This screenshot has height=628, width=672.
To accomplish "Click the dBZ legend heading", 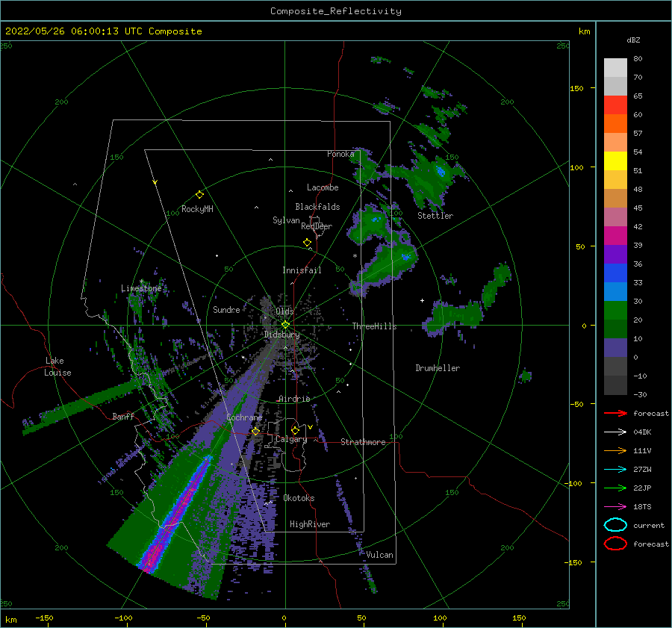I will (633, 40).
